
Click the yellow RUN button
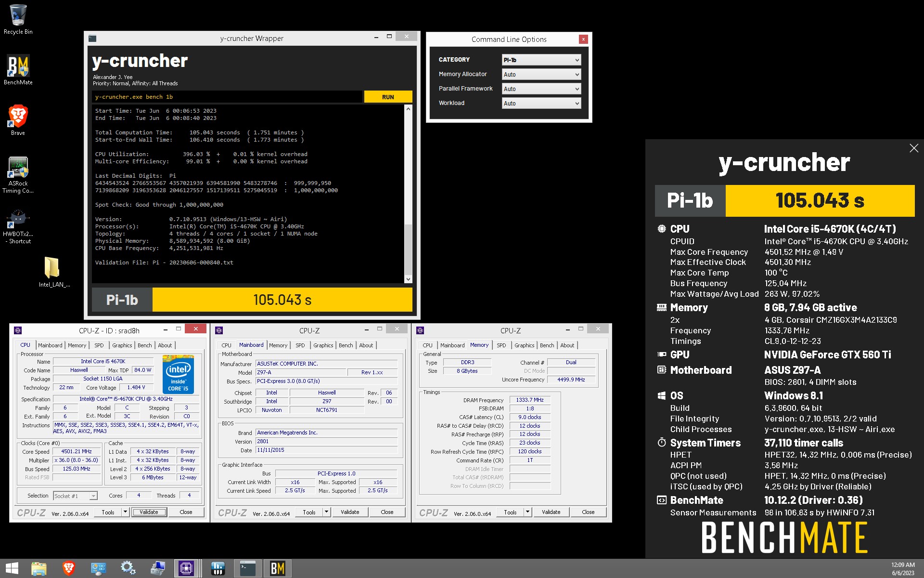click(388, 97)
